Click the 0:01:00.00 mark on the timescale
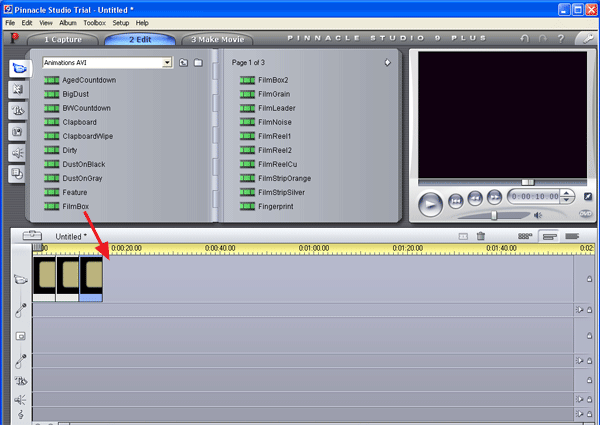The height and width of the screenshot is (425, 600). tap(314, 248)
